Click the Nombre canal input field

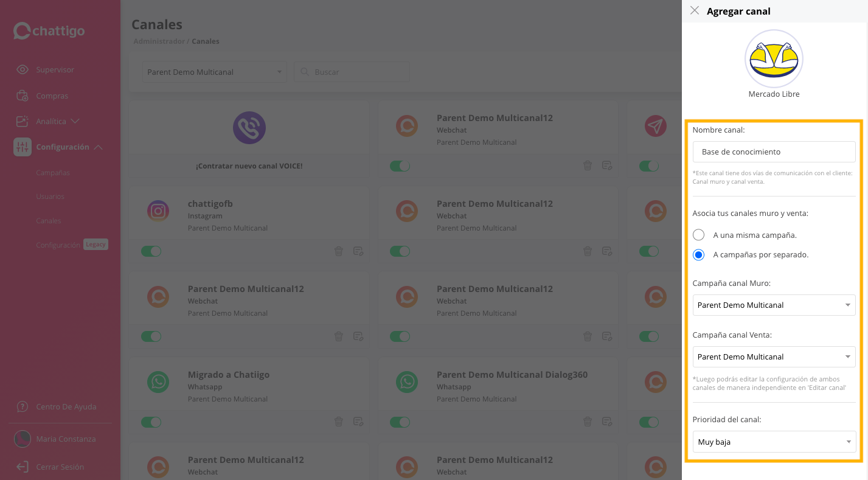[x=774, y=151]
